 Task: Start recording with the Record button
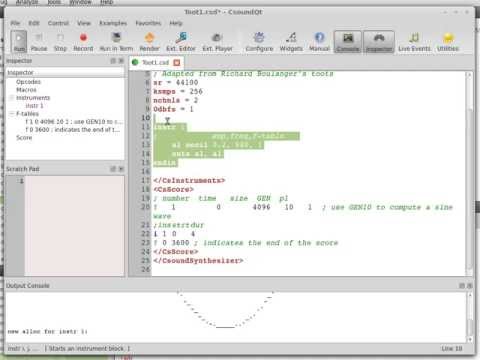point(83,41)
